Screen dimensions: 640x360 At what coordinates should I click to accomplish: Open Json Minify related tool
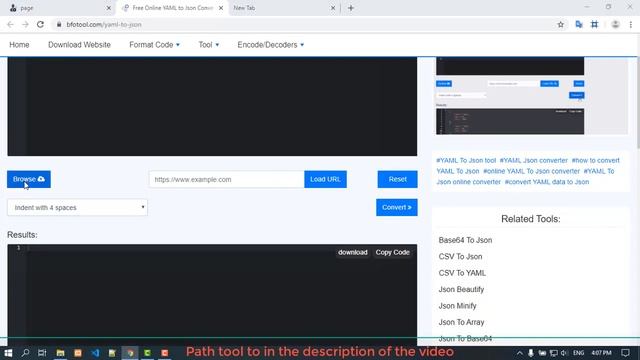click(x=458, y=306)
